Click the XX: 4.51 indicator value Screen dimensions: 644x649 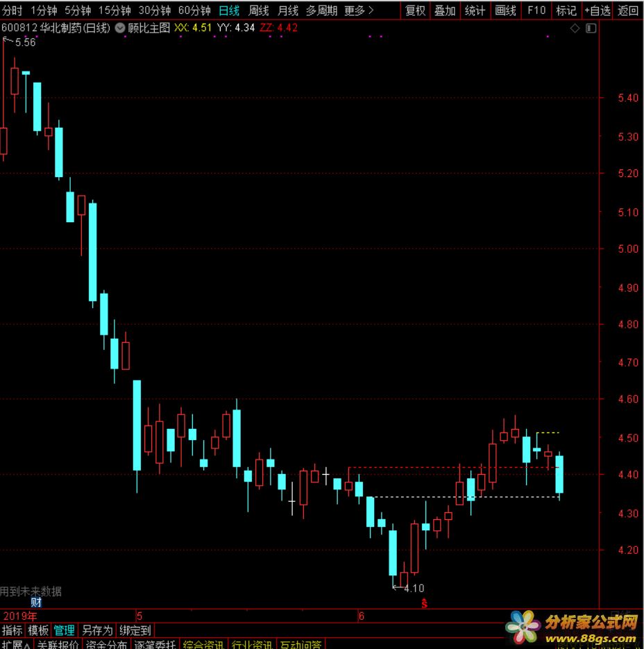pos(193,28)
